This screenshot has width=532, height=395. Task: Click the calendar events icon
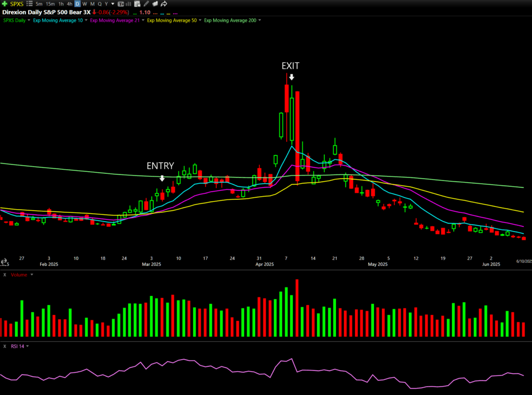click(137, 4)
